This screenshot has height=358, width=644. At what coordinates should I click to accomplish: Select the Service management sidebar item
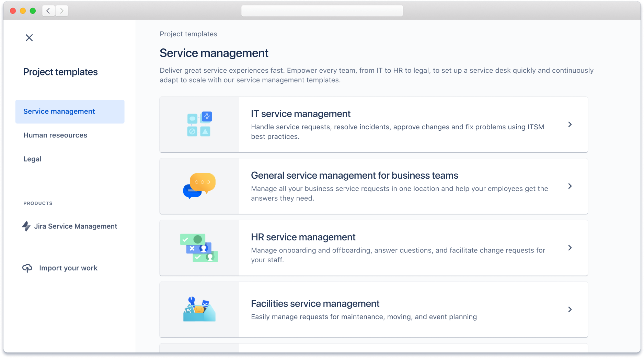click(59, 111)
